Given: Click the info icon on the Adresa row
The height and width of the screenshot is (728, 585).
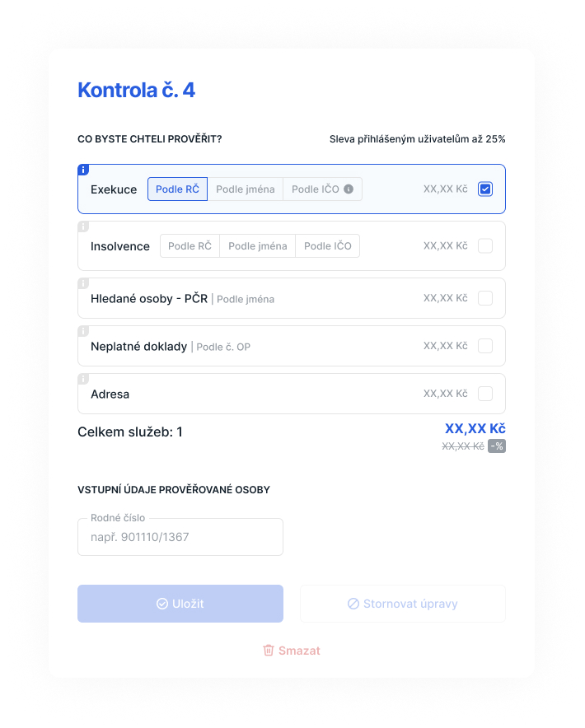Looking at the screenshot, I should coord(83,379).
